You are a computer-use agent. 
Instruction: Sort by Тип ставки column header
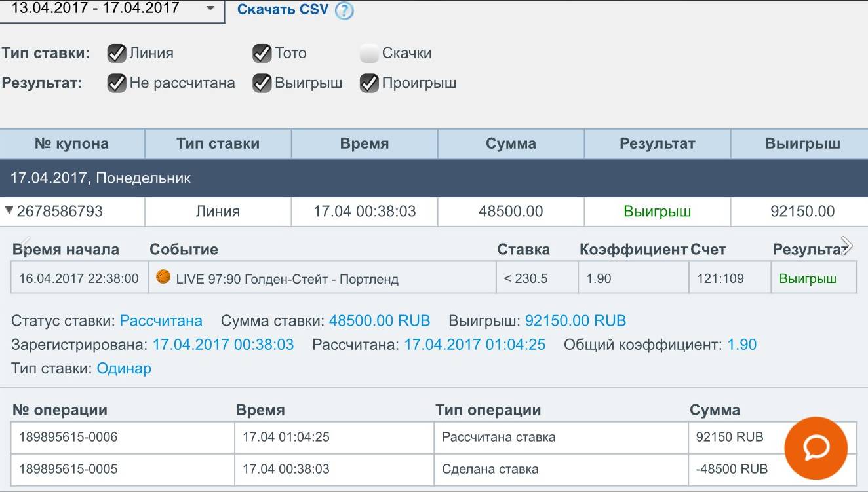click(218, 143)
